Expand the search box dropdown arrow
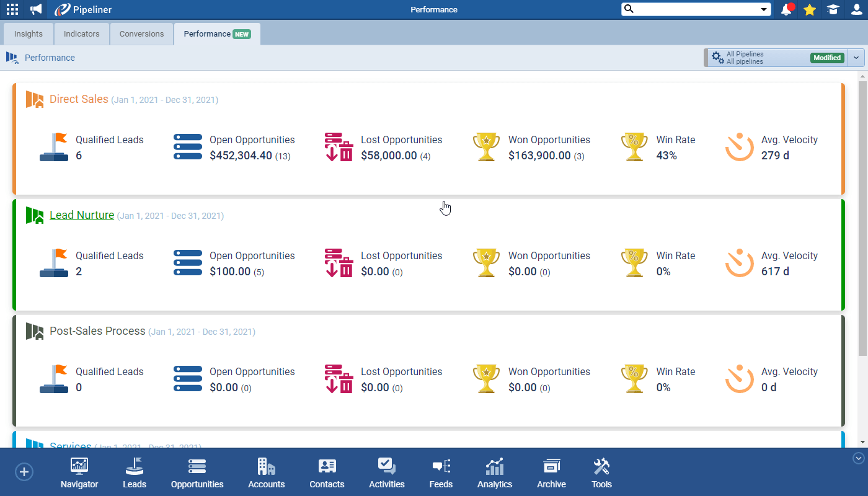This screenshot has height=496, width=868. pyautogui.click(x=764, y=9)
